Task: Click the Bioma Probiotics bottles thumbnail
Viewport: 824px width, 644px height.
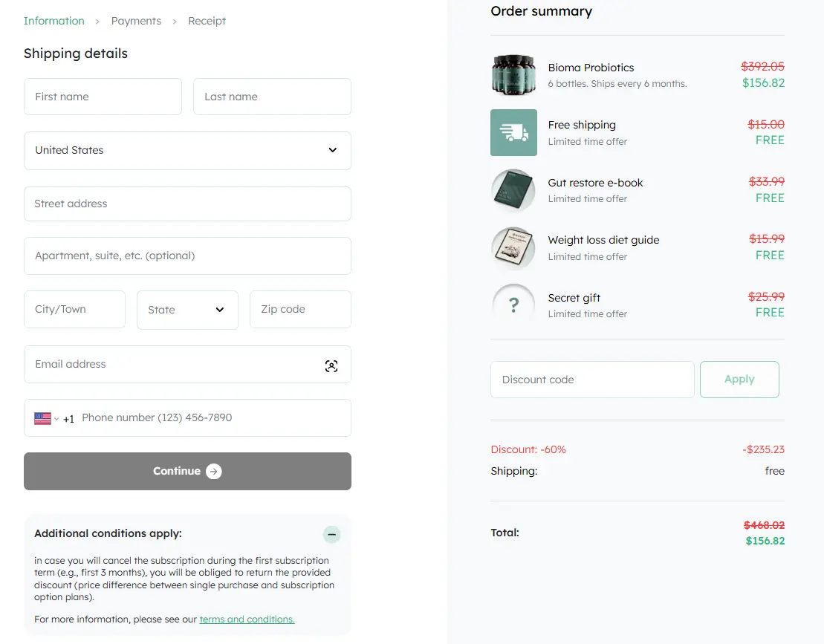Action: (513, 75)
